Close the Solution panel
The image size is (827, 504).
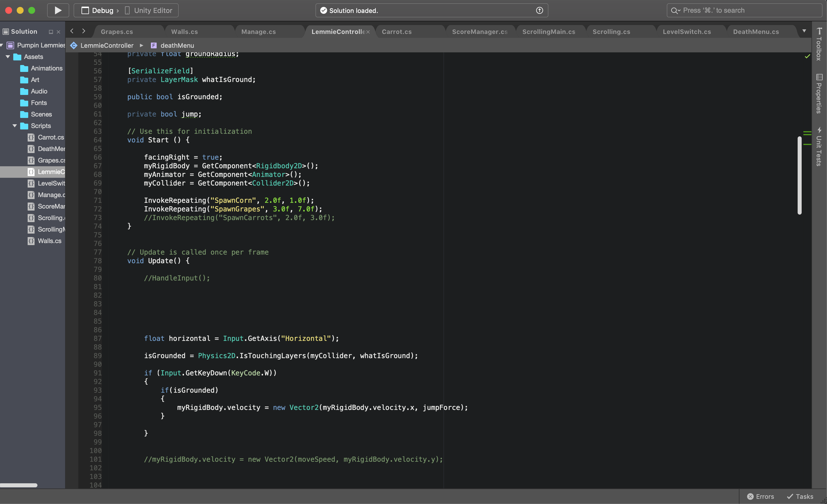[x=58, y=32]
